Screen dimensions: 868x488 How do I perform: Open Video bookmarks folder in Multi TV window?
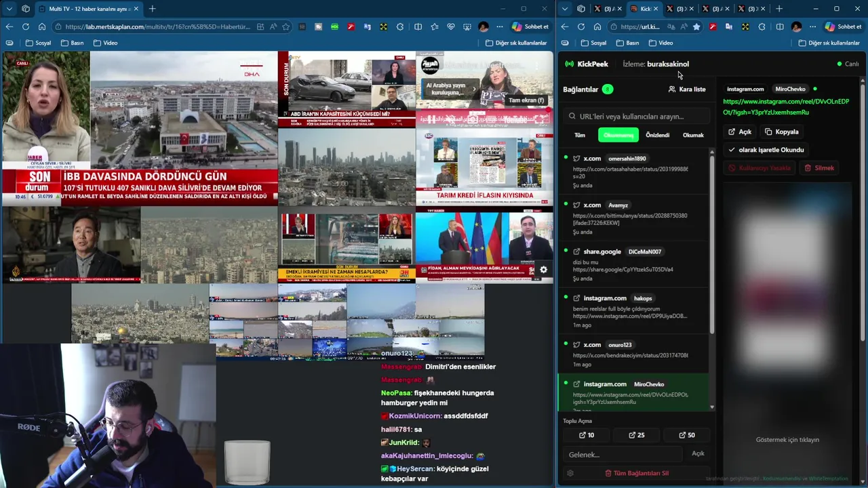(x=105, y=43)
